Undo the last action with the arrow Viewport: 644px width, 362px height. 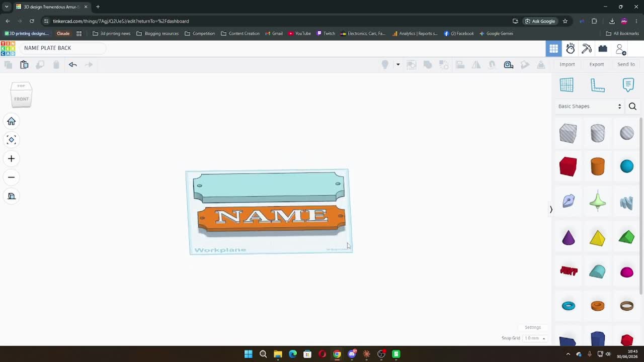click(72, 64)
